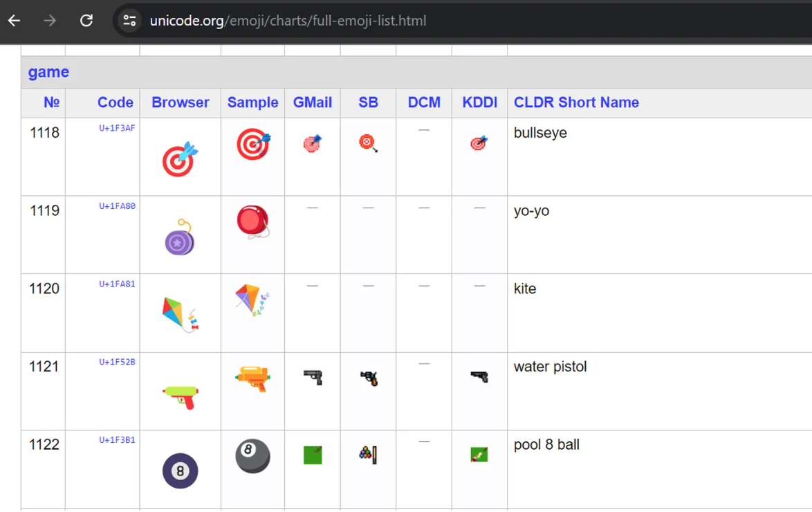Click the game category heading link

[48, 72]
